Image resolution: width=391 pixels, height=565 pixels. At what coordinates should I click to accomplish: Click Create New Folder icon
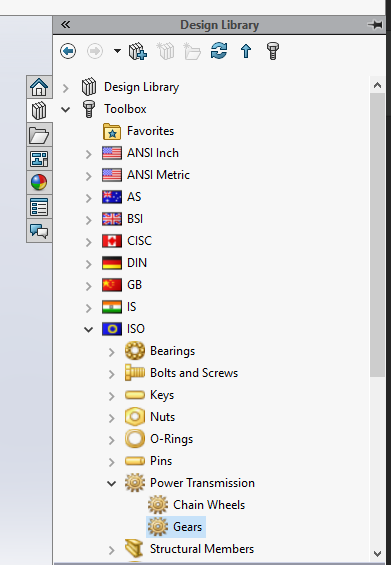tap(192, 51)
